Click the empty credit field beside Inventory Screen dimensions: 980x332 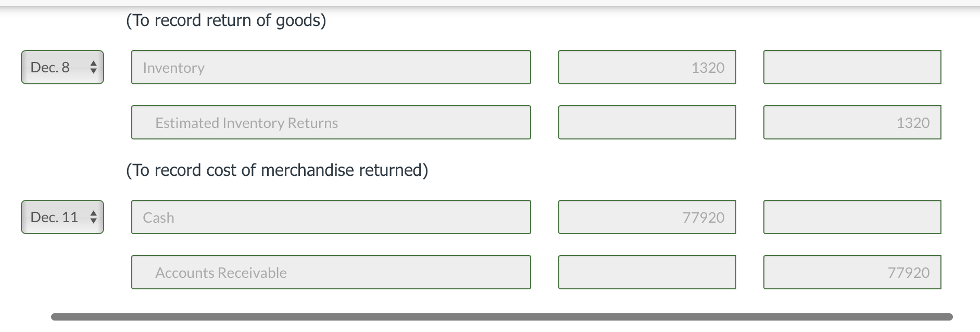pos(851,67)
